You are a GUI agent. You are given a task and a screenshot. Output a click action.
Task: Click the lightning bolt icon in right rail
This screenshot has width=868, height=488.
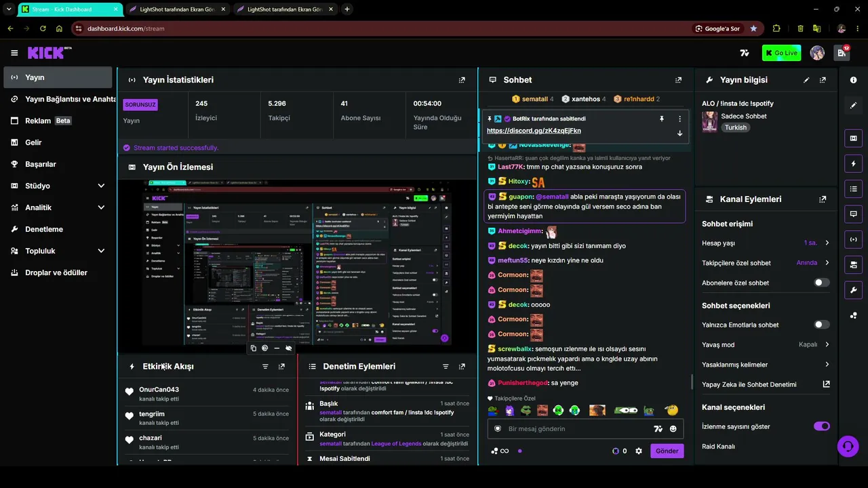point(853,163)
